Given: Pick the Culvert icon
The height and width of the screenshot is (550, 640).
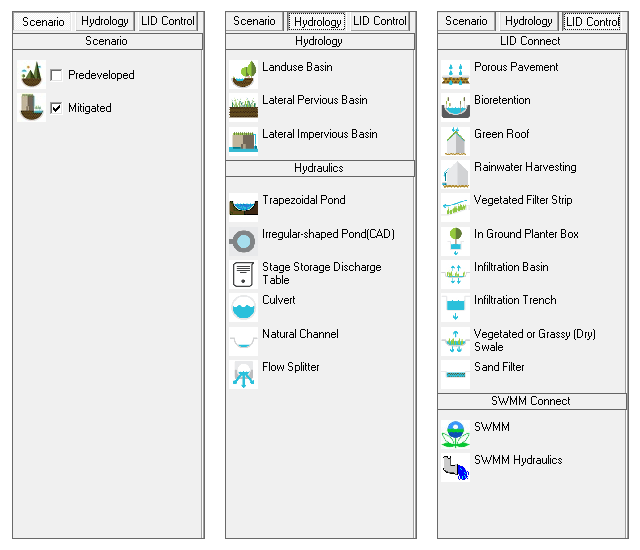Looking at the screenshot, I should pyautogui.click(x=243, y=307).
